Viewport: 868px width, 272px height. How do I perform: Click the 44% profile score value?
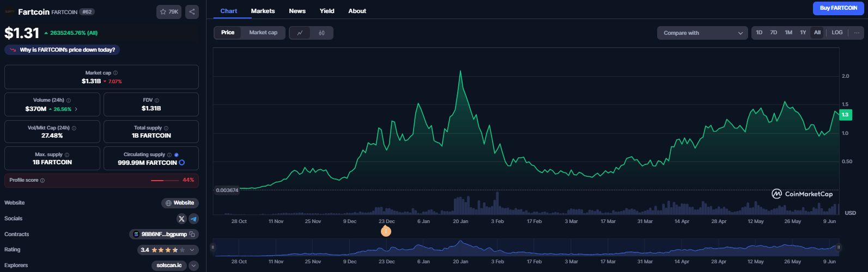click(188, 180)
